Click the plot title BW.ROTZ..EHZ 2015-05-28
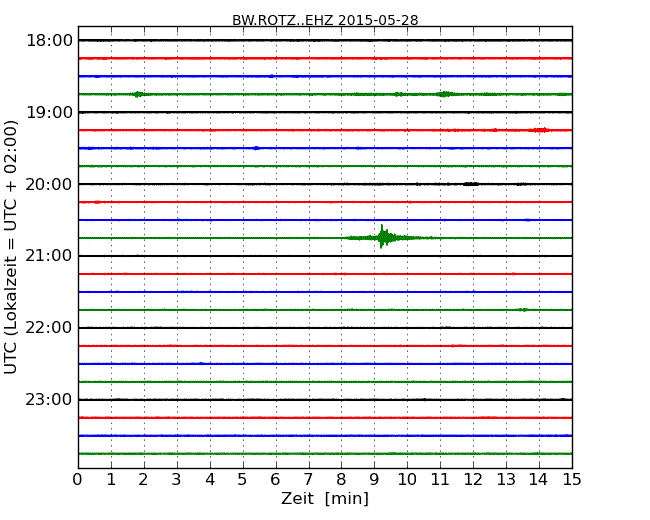 coord(325,20)
